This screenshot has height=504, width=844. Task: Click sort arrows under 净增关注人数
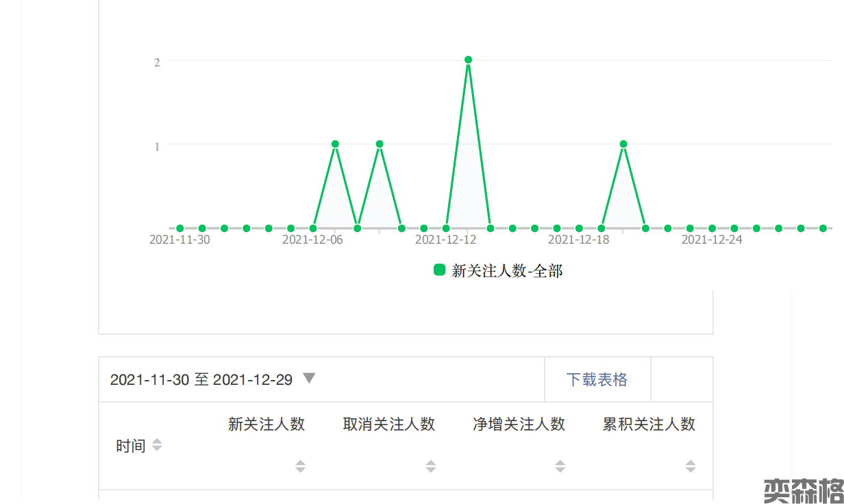coord(560,466)
